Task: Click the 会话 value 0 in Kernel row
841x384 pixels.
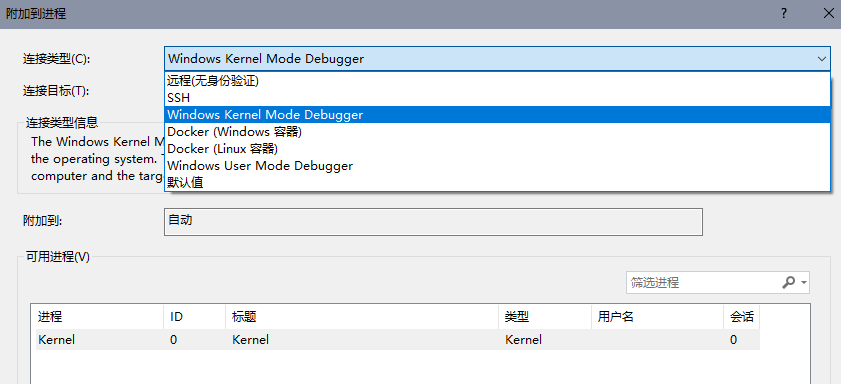Action: [733, 339]
